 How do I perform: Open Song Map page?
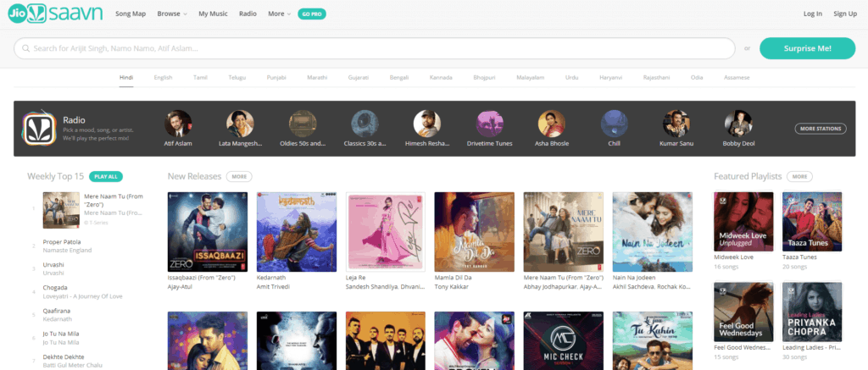point(131,14)
